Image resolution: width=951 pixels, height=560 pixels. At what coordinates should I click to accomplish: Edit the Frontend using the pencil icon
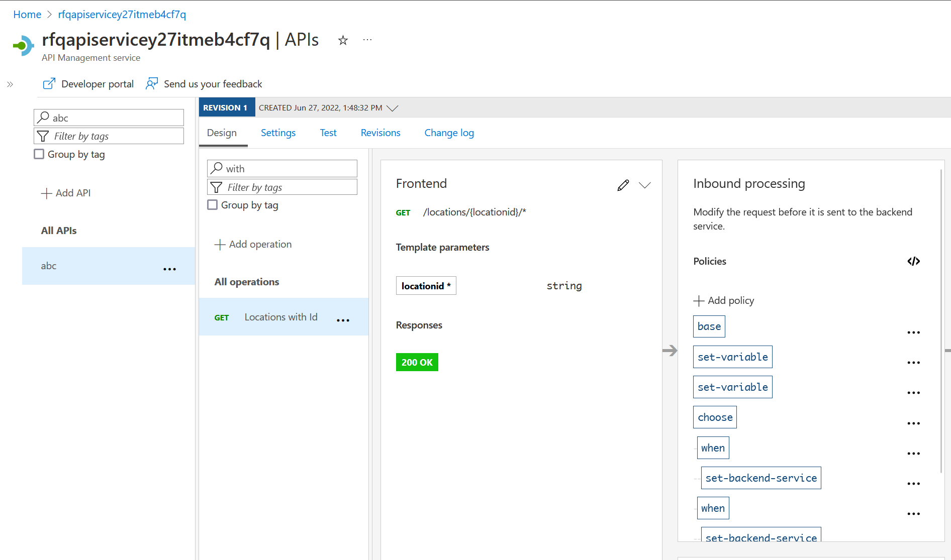pyautogui.click(x=623, y=185)
